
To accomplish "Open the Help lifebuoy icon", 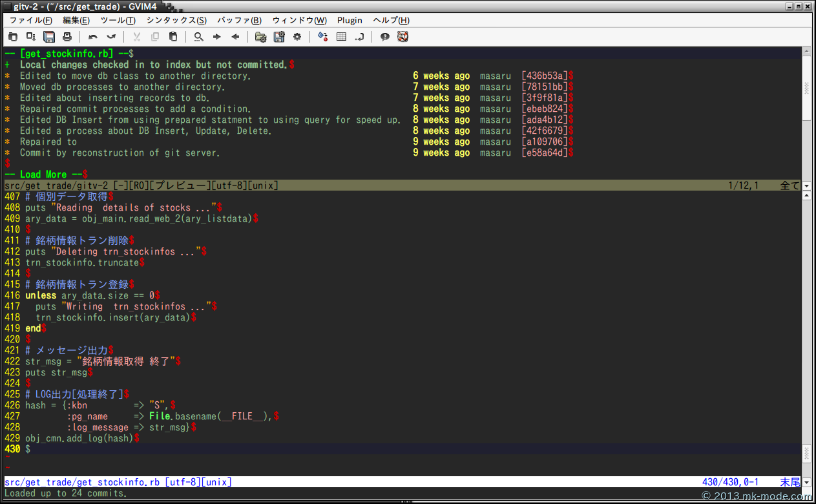I will tap(403, 37).
